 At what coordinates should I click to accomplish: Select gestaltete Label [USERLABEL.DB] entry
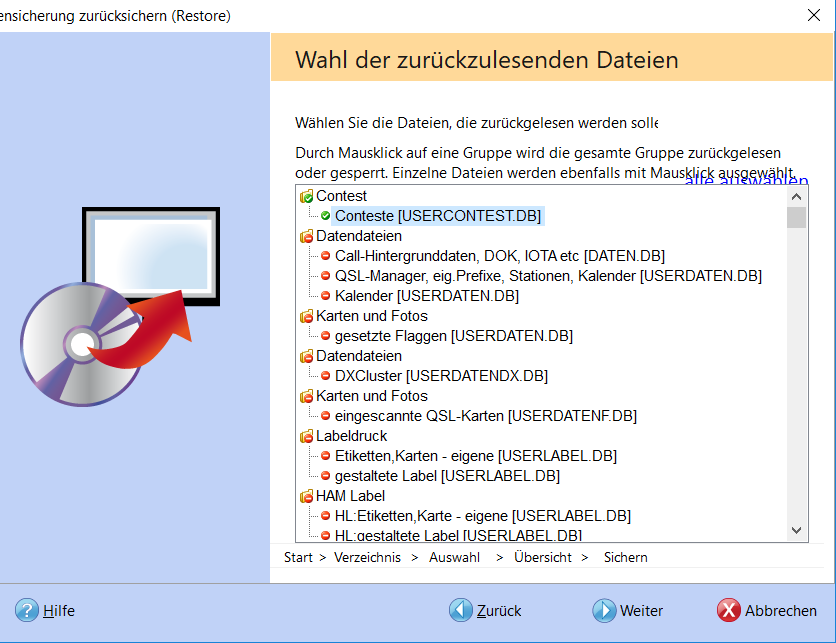point(447,476)
